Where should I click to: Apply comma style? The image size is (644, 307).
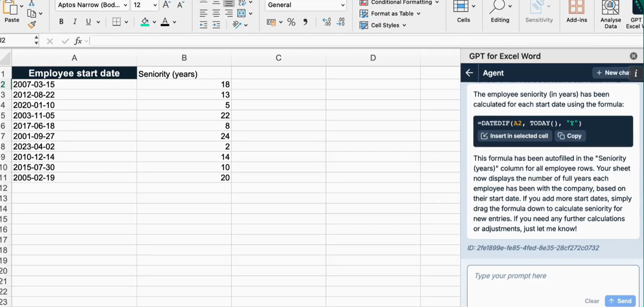[x=305, y=22]
